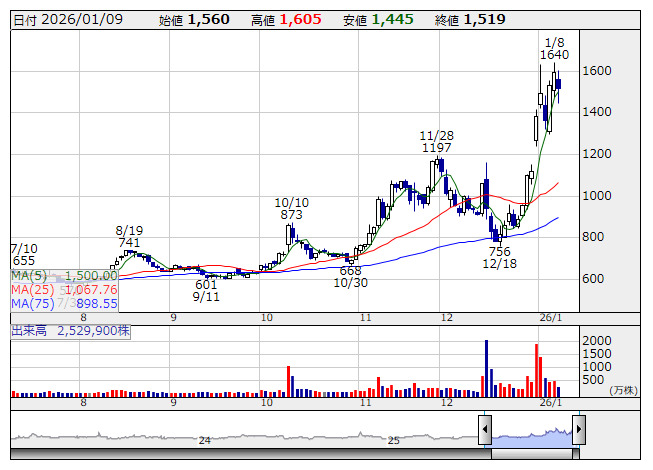Click the year 24 label in navigator
This screenshot has width=653, height=470.
tap(204, 440)
